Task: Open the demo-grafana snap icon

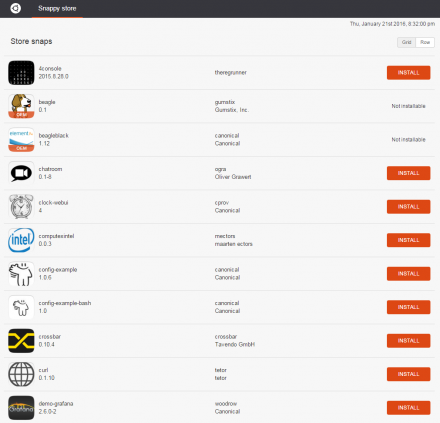Action: coord(21,408)
